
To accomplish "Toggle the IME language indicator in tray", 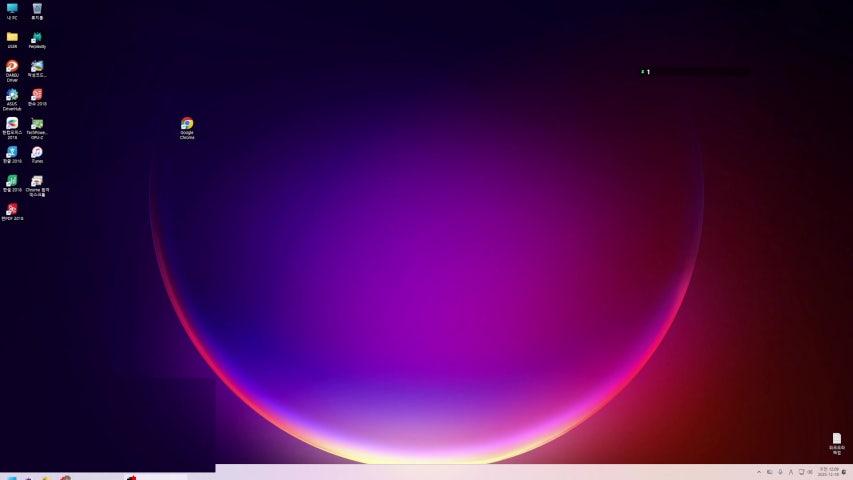I will (791, 472).
